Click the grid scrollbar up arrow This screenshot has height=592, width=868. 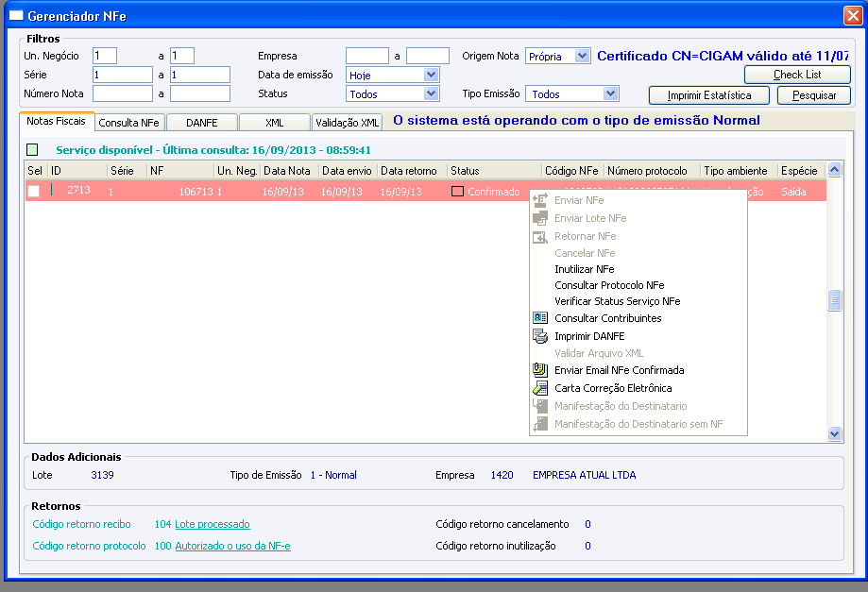coord(834,170)
